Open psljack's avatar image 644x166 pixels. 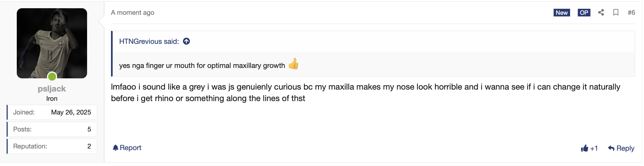[52, 43]
